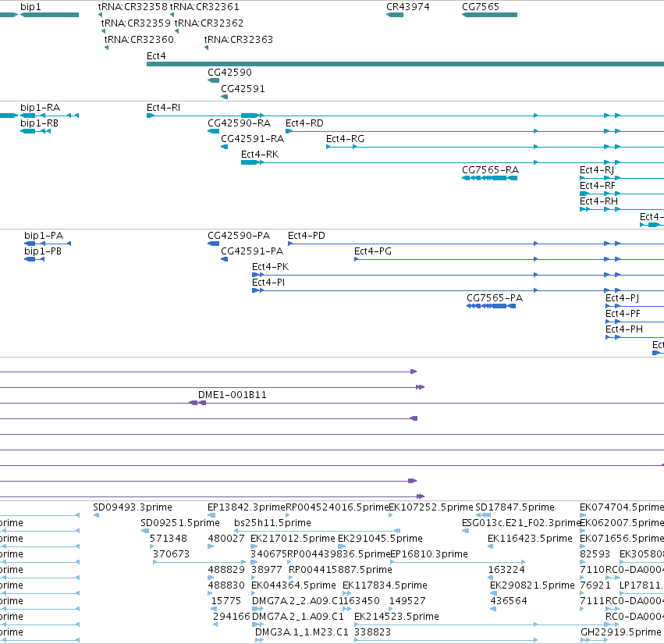664x644 pixels.
Task: Select the DMG3A.1_1.M23.C1 EST label
Action: click(301, 632)
